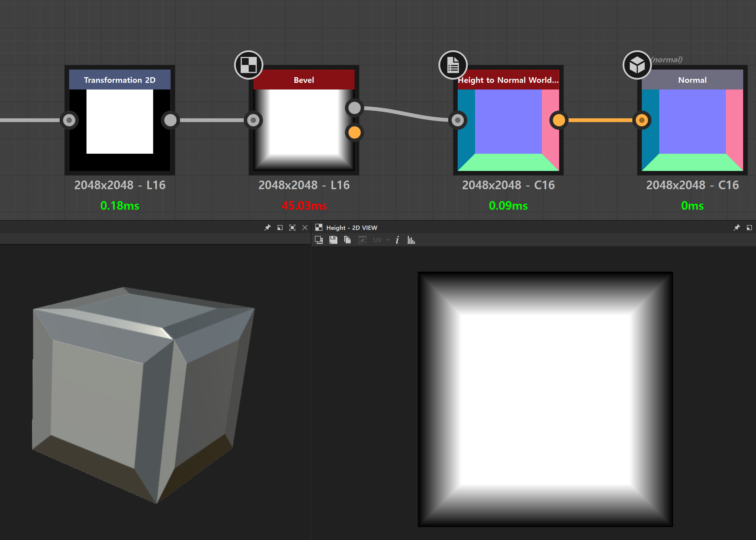Viewport: 756px width, 540px height.
Task: Click the first toolbar icon in 2D view
Action: click(x=319, y=240)
